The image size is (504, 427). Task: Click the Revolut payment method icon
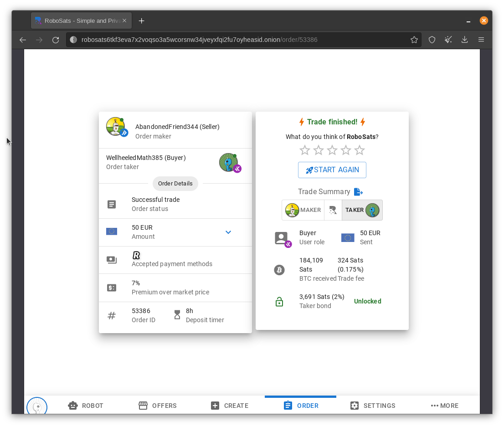point(136,255)
